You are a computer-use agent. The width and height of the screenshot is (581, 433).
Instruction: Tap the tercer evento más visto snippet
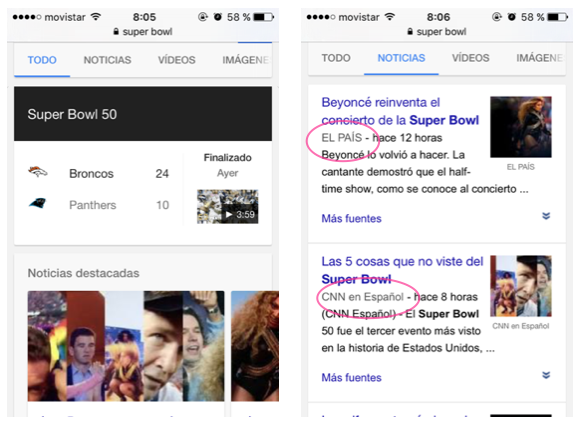point(408,331)
